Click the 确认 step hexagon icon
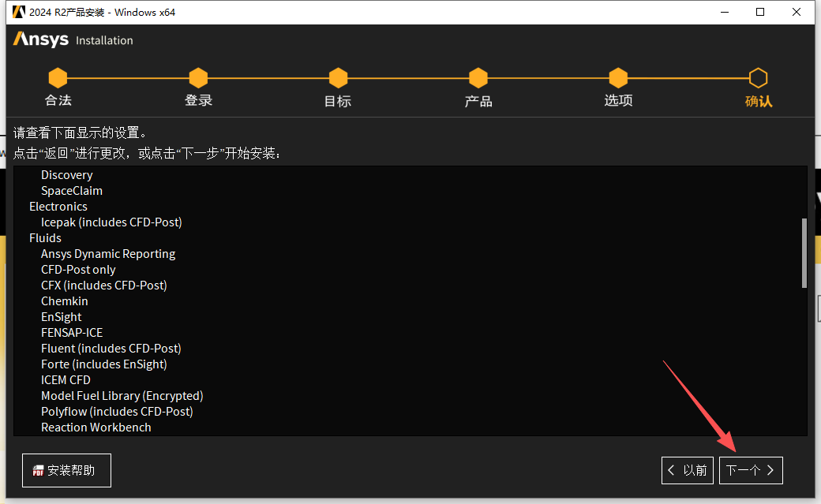The height and width of the screenshot is (504, 821). 758,79
